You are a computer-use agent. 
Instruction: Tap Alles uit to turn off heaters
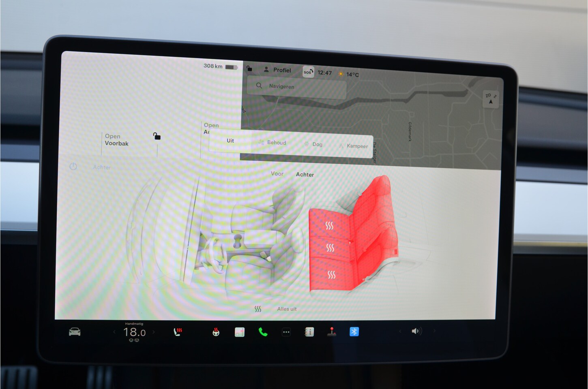point(286,309)
